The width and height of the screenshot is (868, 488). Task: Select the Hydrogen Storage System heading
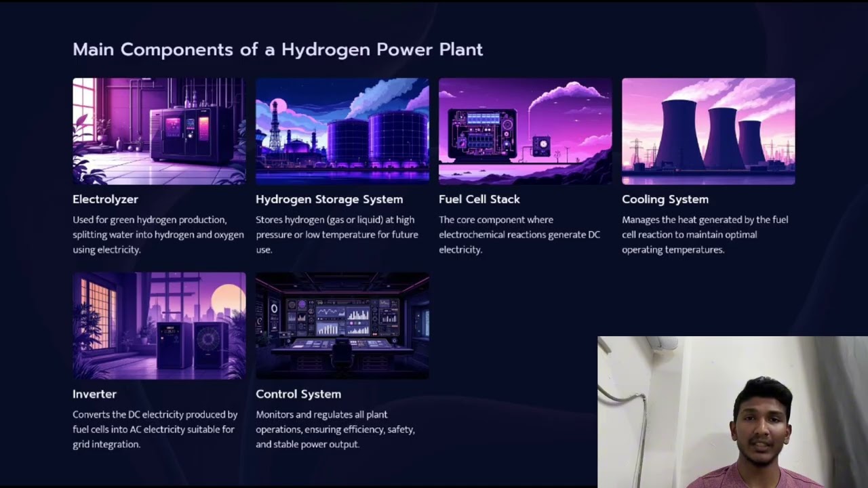tap(330, 199)
